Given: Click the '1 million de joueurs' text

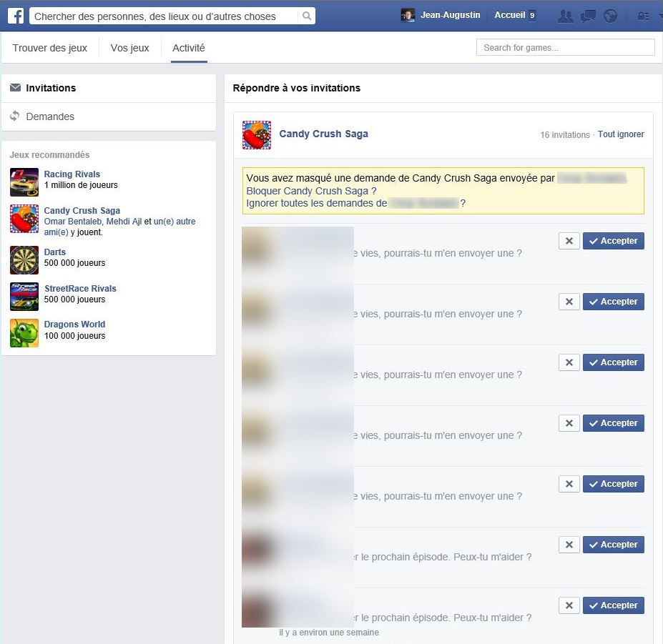Looking at the screenshot, I should coord(81,185).
